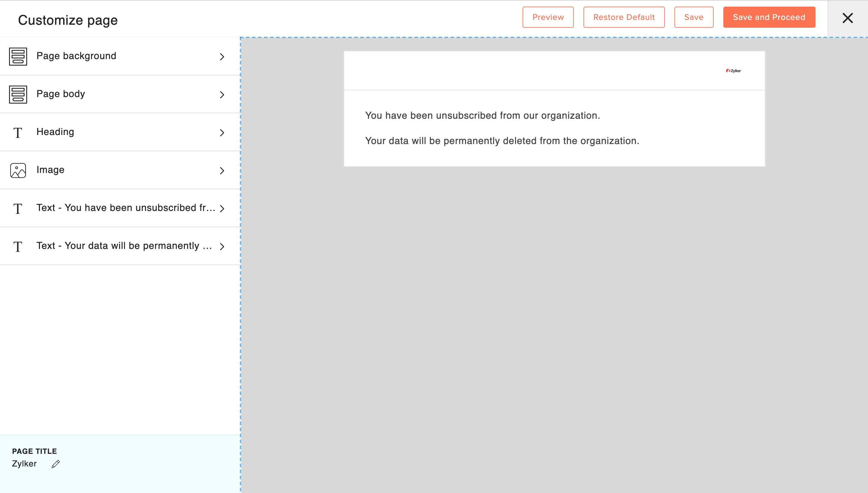Open 'Text - Your data will be permanently' item
This screenshot has height=493, width=868.
(124, 246)
